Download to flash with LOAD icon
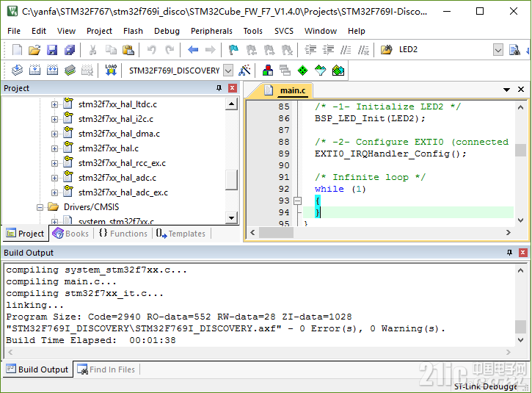Viewport: 532px width, 393px height. point(111,71)
